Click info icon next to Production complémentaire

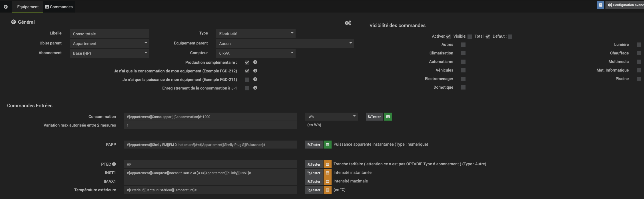[x=255, y=62]
